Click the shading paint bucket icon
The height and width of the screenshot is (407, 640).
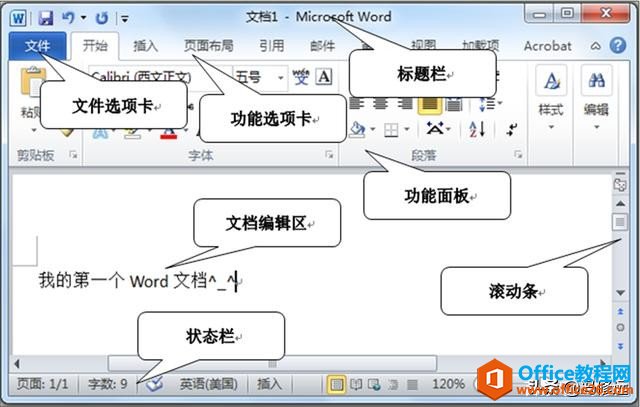click(x=357, y=130)
